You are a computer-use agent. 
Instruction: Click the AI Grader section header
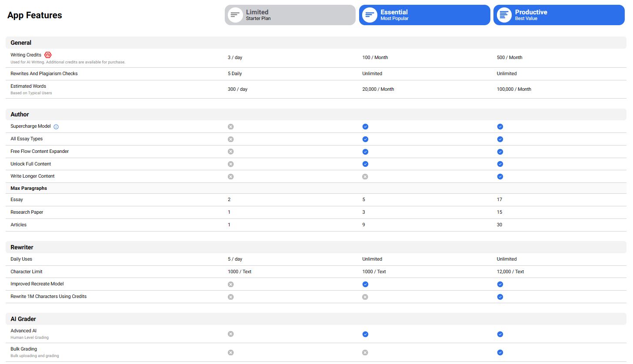point(23,319)
